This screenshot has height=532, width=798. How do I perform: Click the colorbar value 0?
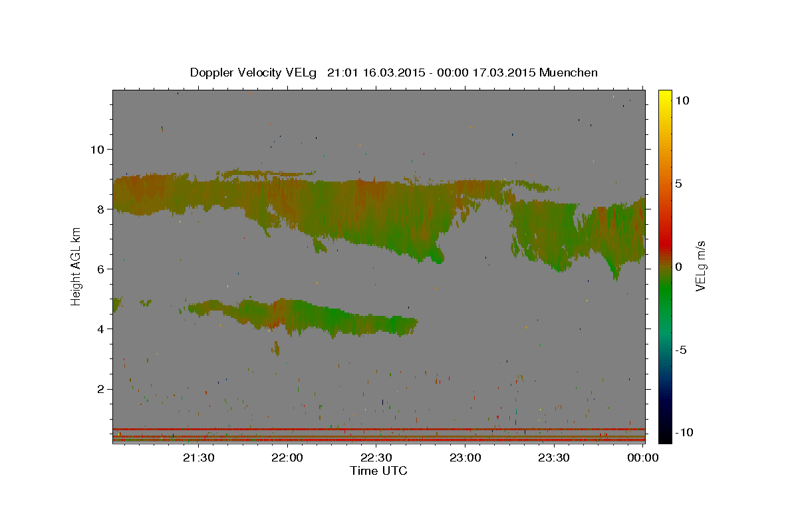coord(678,267)
